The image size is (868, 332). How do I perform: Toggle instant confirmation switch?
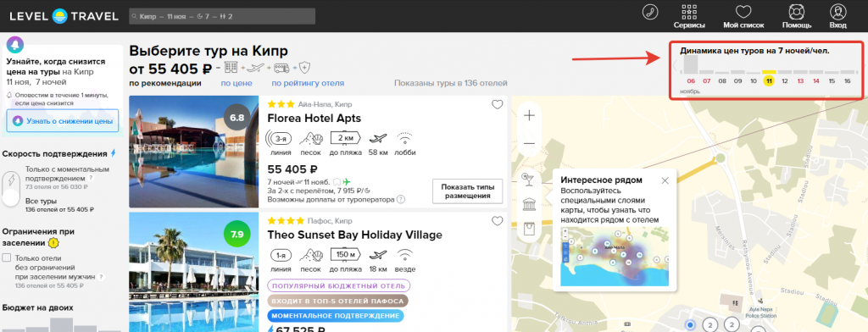[11, 188]
